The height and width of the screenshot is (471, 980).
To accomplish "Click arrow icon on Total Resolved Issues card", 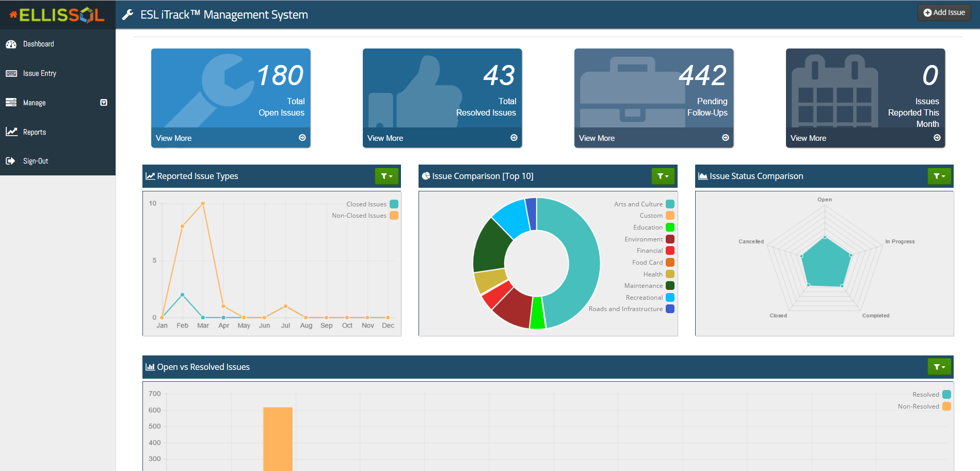I will (514, 138).
